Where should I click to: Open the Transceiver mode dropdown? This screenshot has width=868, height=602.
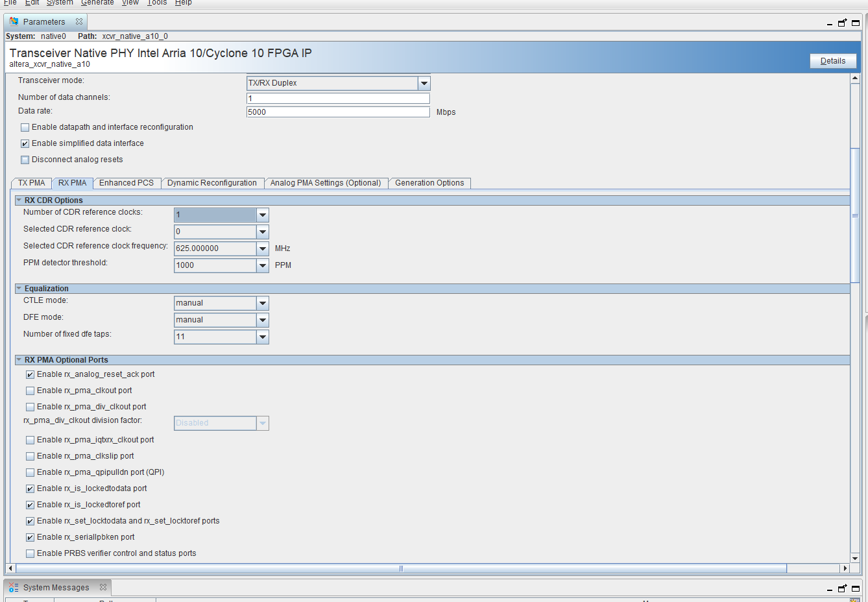click(424, 83)
